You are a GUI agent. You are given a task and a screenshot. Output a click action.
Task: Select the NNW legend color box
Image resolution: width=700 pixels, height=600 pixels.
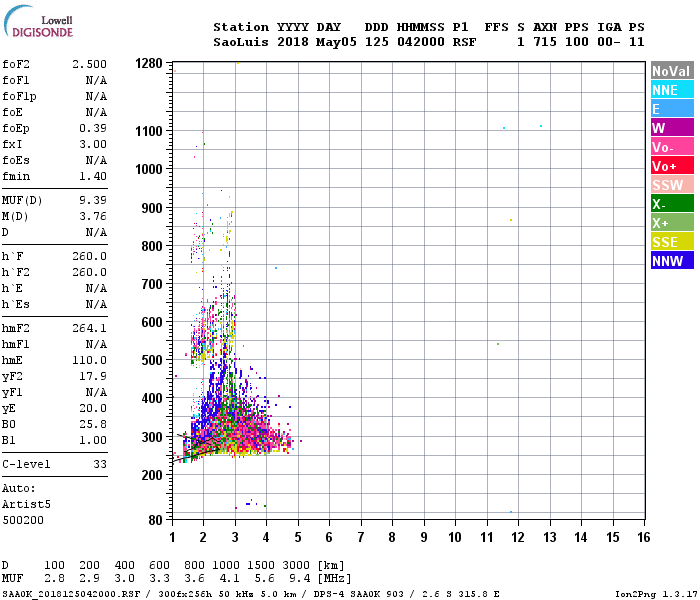672,261
